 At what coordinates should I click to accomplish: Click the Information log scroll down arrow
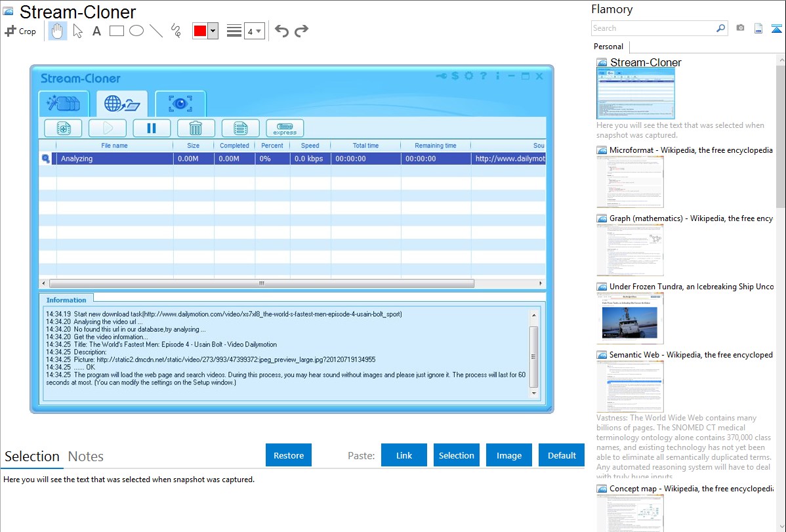point(533,394)
